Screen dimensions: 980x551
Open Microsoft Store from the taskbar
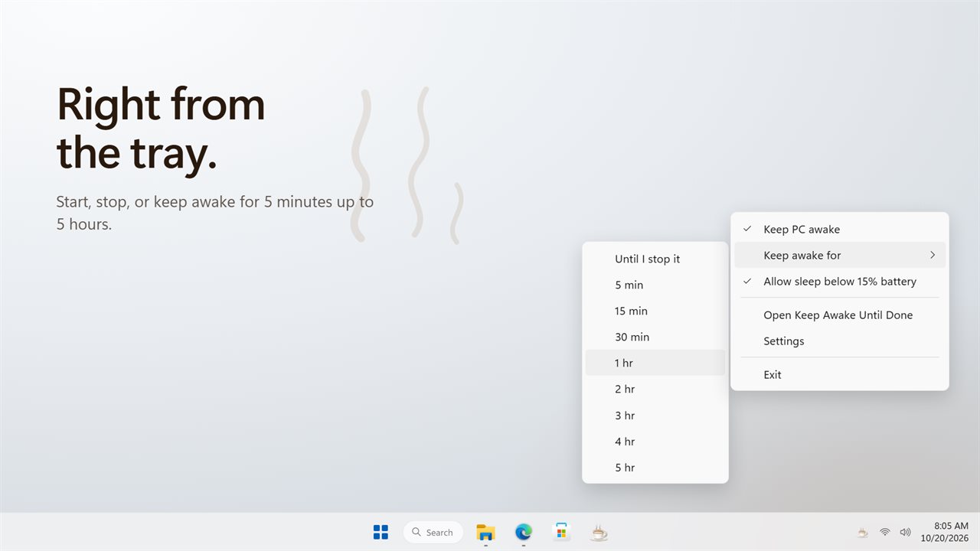tap(561, 532)
